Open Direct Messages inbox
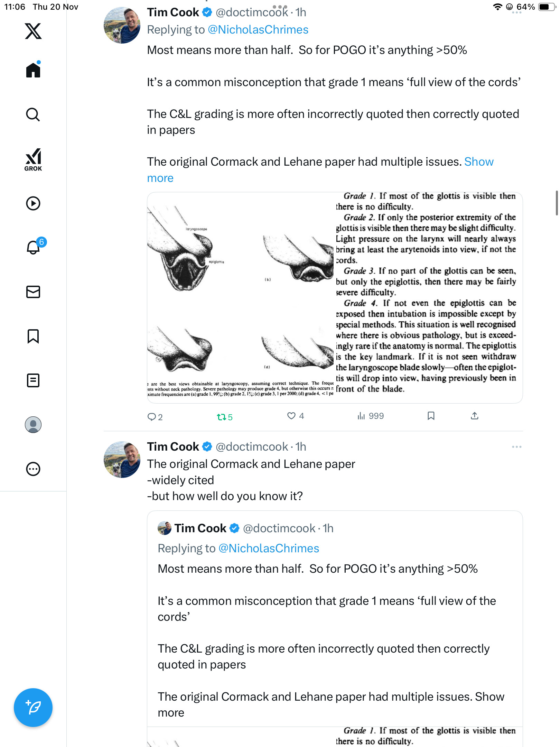This screenshot has height=747, width=560. click(x=33, y=292)
